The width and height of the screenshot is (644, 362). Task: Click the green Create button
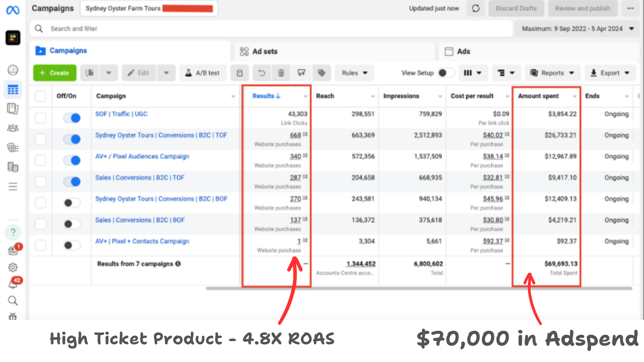[55, 73]
